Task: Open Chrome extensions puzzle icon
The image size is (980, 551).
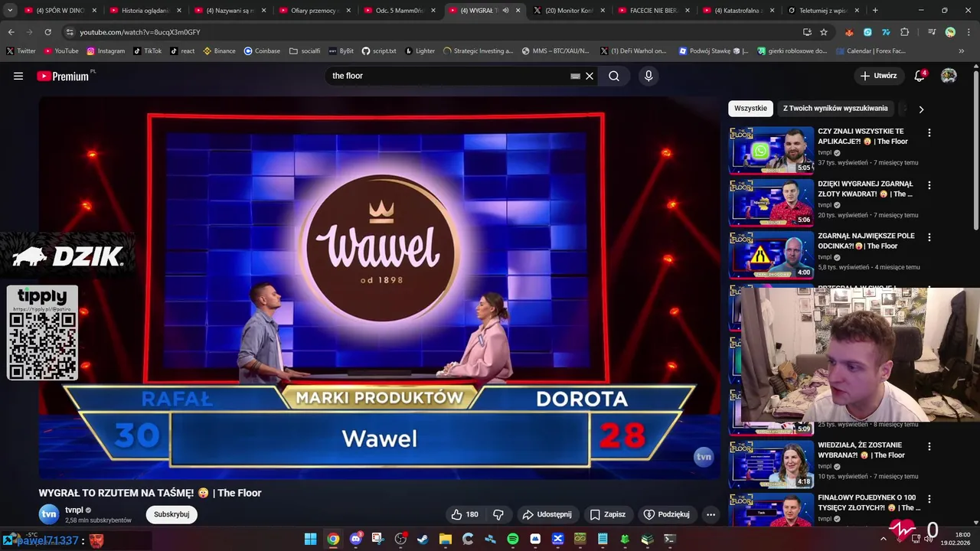Action: [905, 32]
